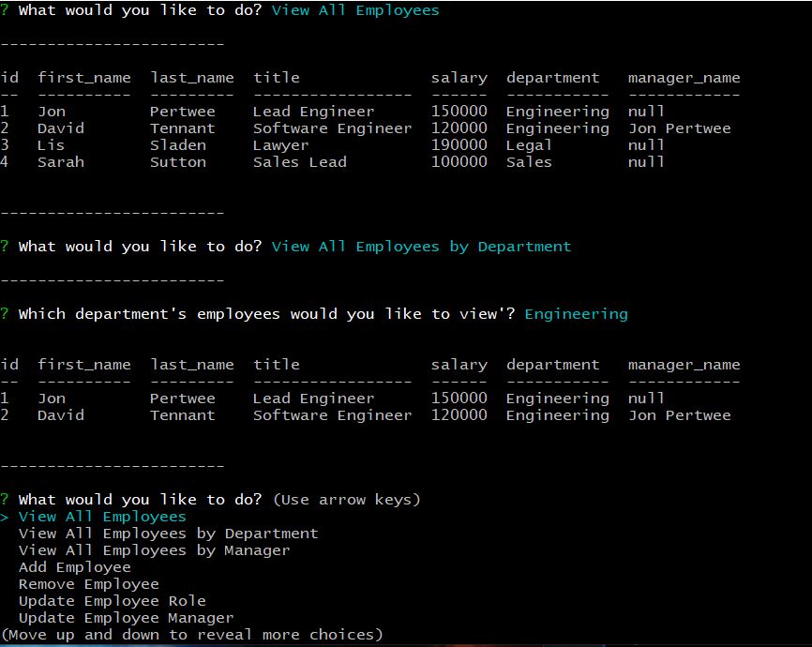Click the salary column header
The width and height of the screenshot is (812, 647).
coord(459,77)
